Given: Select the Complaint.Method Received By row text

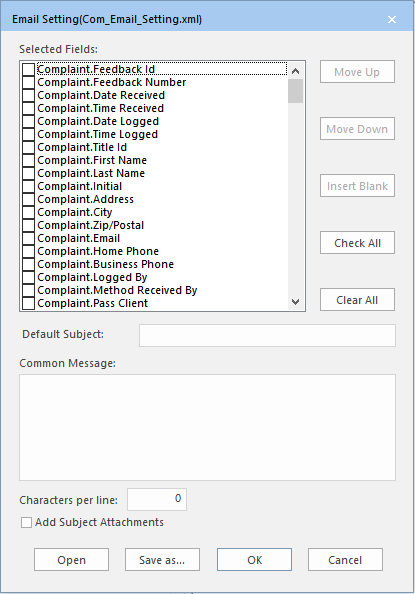Looking at the screenshot, I should click(117, 290).
